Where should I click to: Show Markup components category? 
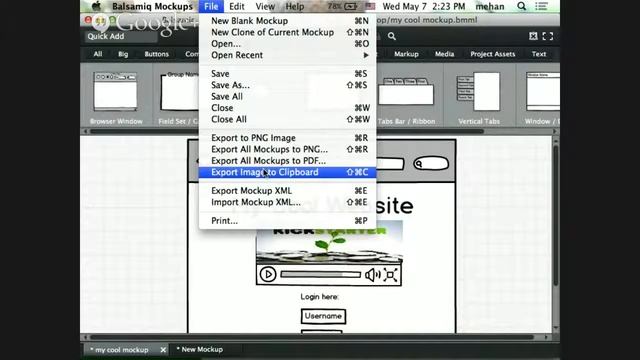pos(406,54)
